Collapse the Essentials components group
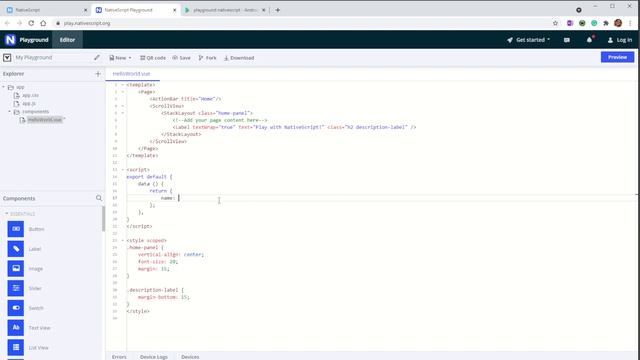 [x=7, y=214]
